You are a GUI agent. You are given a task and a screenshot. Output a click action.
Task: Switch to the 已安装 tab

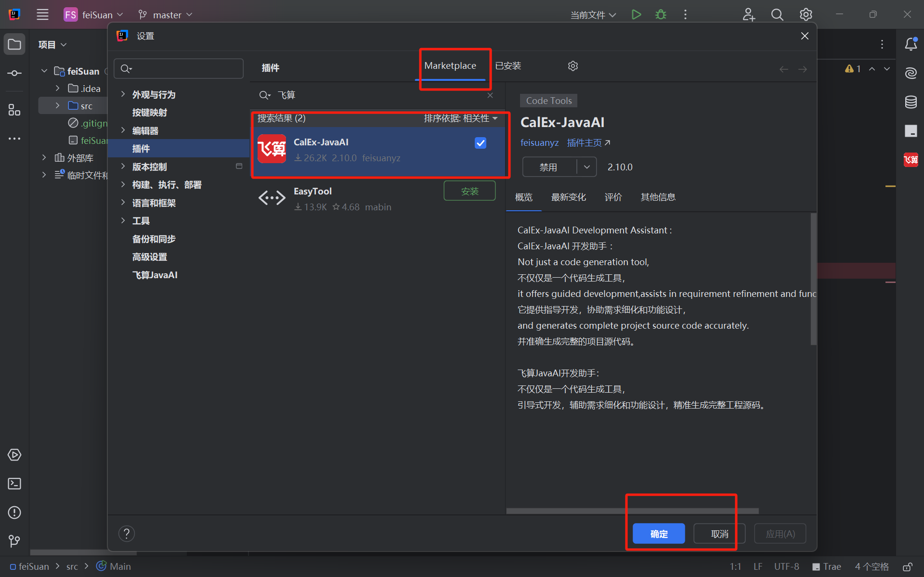coord(508,66)
